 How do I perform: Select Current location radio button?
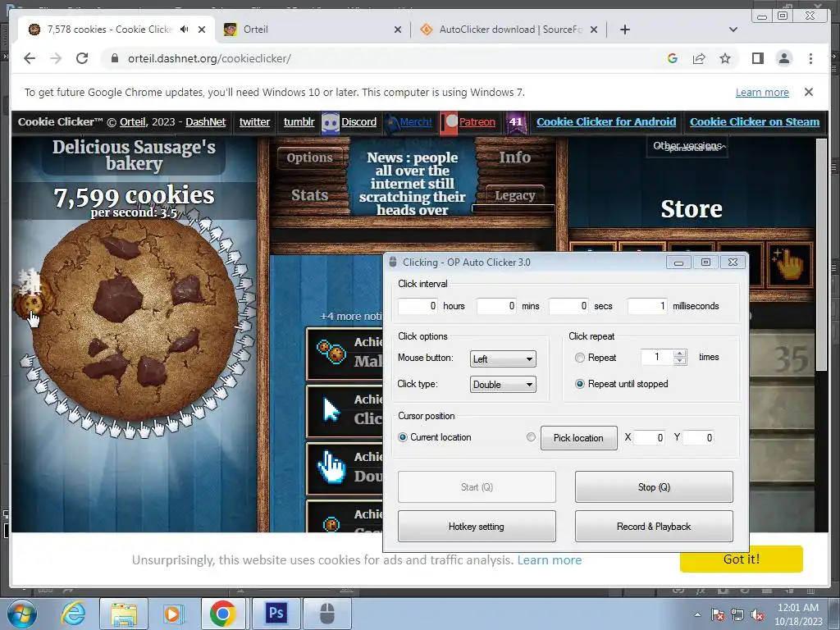(x=403, y=438)
